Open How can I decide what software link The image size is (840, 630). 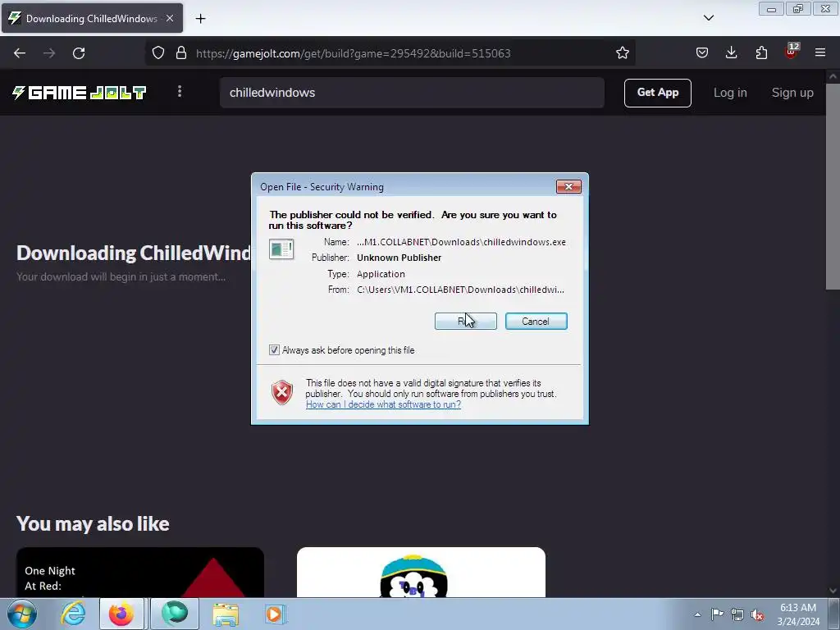click(x=383, y=404)
